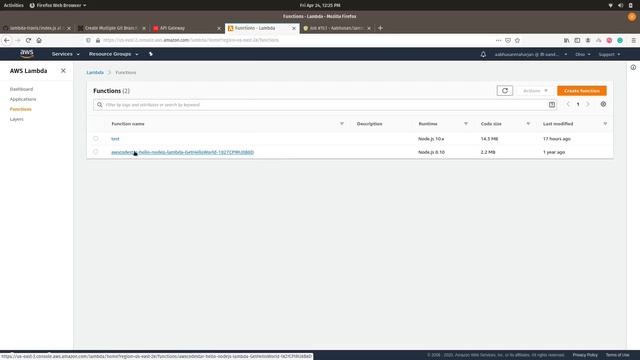Open the Support dropdown
Screen dimensions: 640x360
(x=609, y=54)
